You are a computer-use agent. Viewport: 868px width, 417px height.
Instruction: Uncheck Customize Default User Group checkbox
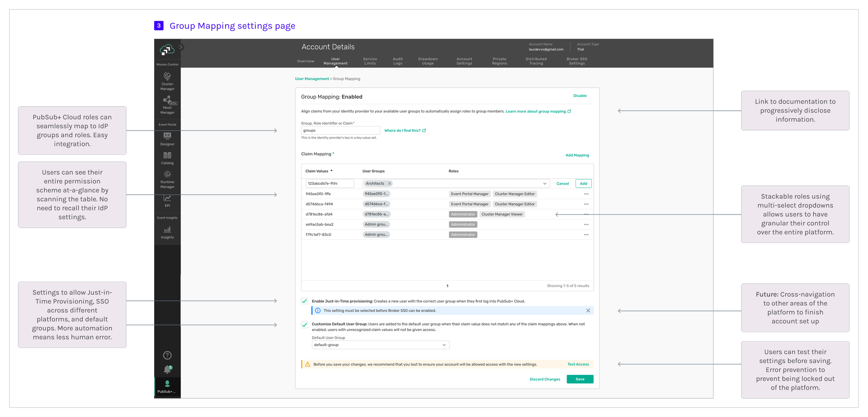tap(304, 325)
